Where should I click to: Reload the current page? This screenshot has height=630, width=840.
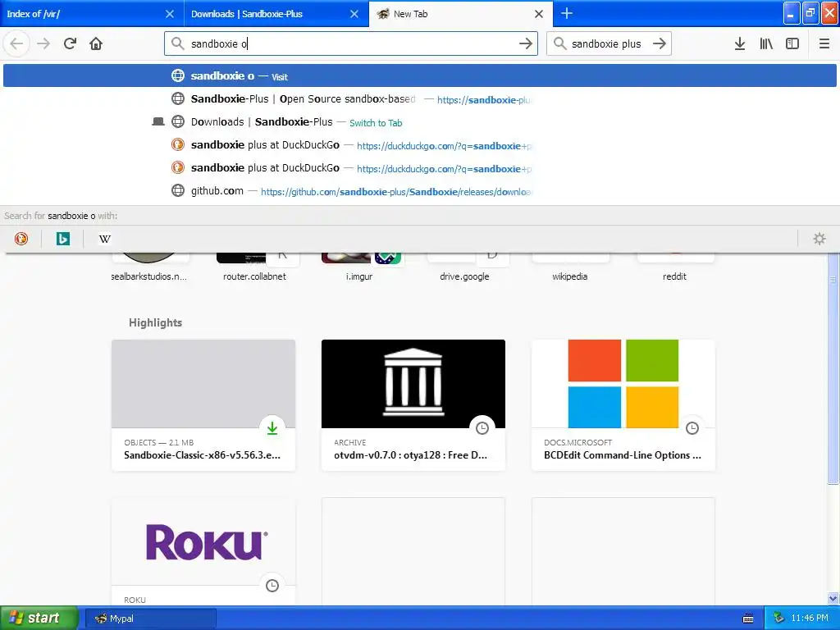[70, 43]
